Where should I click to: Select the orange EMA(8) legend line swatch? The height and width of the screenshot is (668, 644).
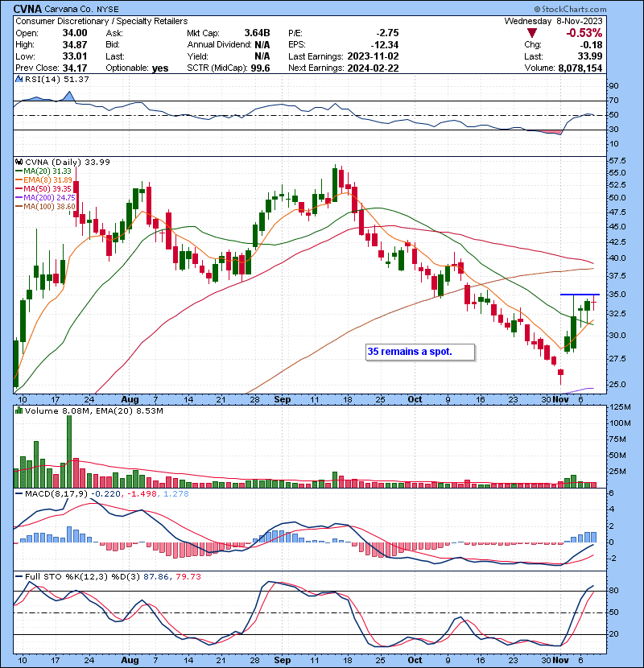point(19,179)
